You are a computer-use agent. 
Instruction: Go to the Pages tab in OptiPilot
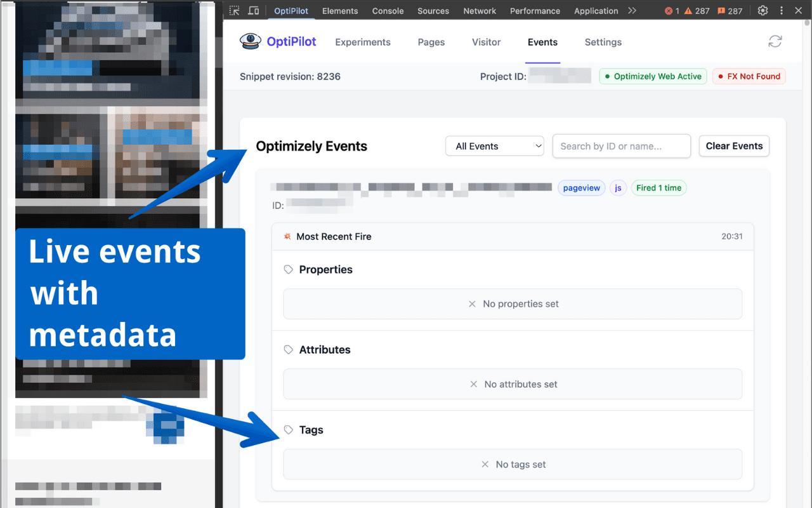431,42
